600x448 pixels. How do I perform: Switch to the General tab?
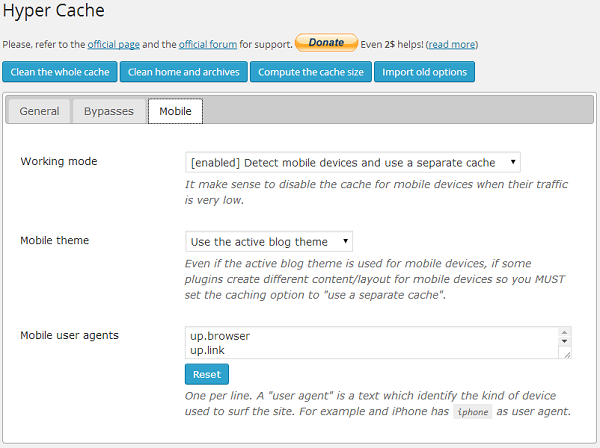[x=39, y=111]
